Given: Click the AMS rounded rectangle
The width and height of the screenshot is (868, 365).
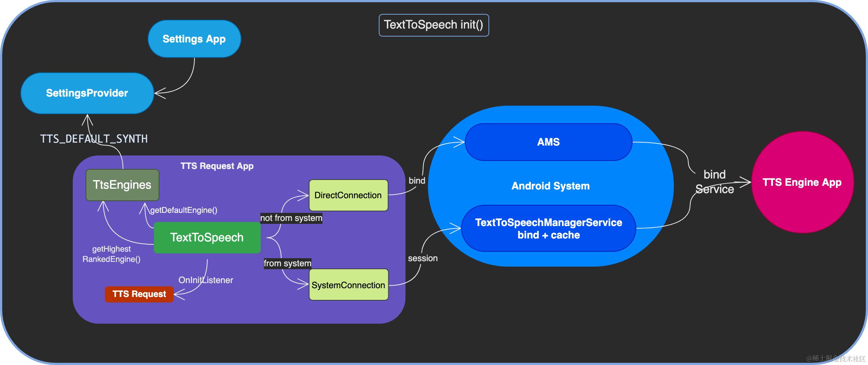Looking at the screenshot, I should (x=548, y=142).
